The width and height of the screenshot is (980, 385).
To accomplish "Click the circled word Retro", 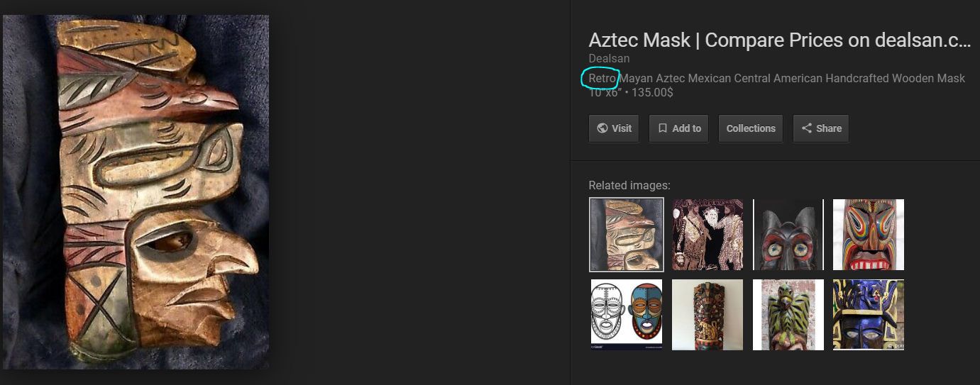I will 602,78.
